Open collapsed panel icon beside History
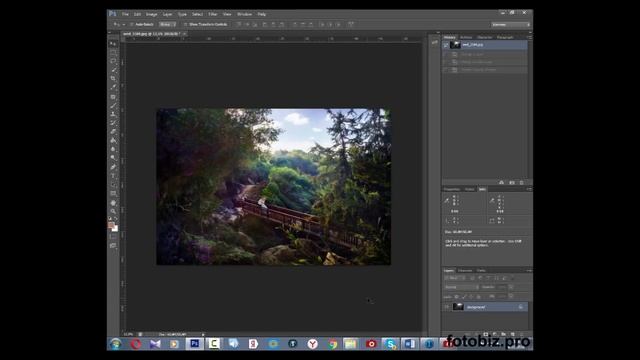This screenshot has height=360, width=640. [x=434, y=42]
